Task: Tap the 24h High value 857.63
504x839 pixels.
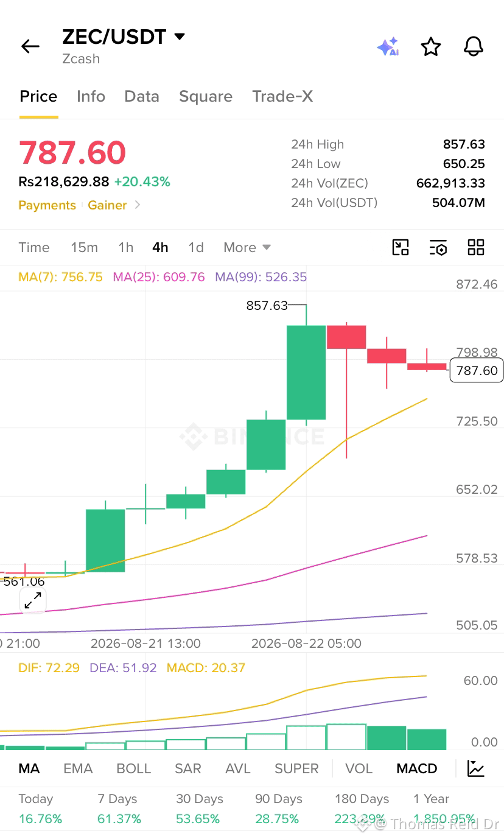Action: [x=464, y=144]
